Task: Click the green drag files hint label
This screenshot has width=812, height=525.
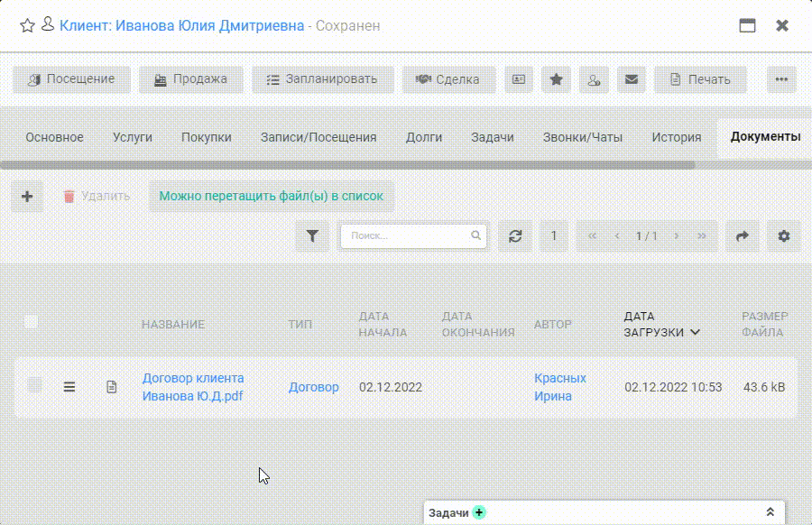Action: pyautogui.click(x=272, y=197)
